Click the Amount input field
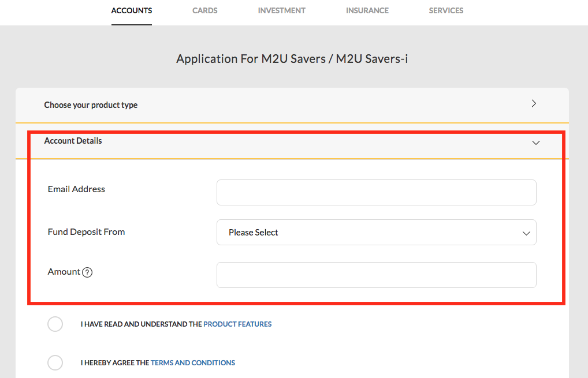The image size is (588, 378). [376, 275]
